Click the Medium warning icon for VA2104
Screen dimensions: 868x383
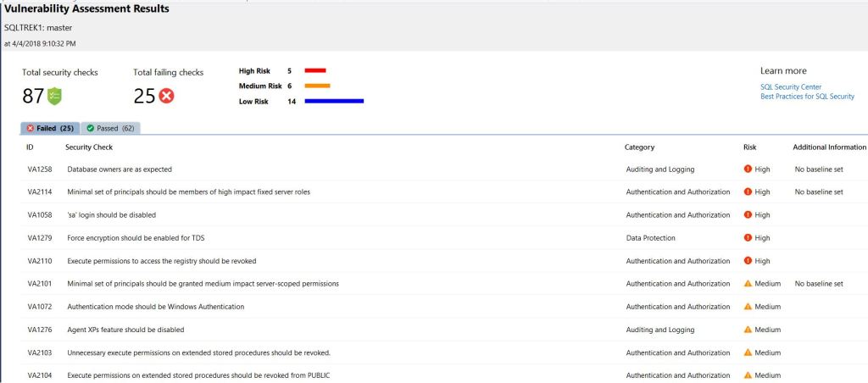pyautogui.click(x=748, y=375)
